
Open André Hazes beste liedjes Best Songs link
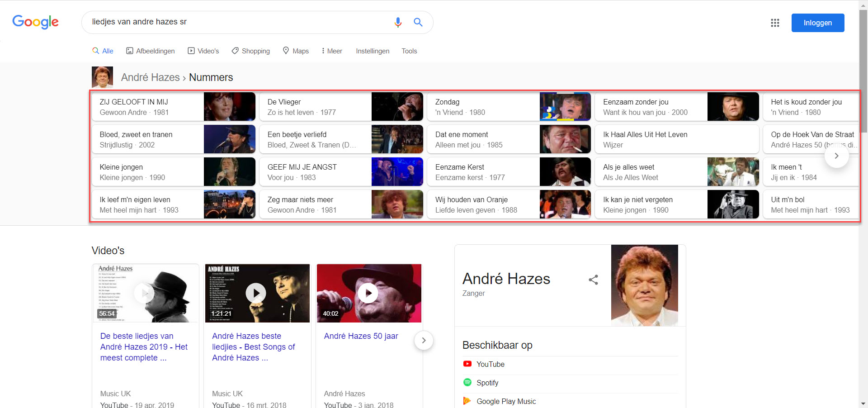click(x=254, y=347)
